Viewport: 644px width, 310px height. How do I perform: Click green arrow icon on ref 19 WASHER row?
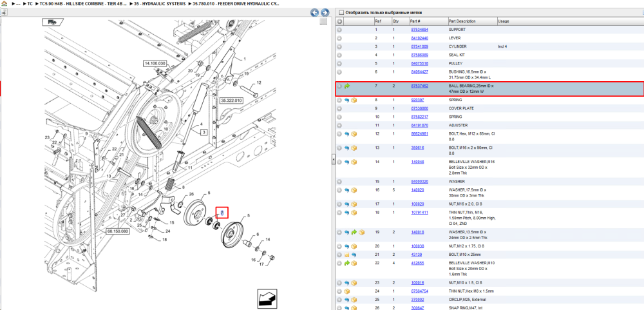[x=354, y=232]
